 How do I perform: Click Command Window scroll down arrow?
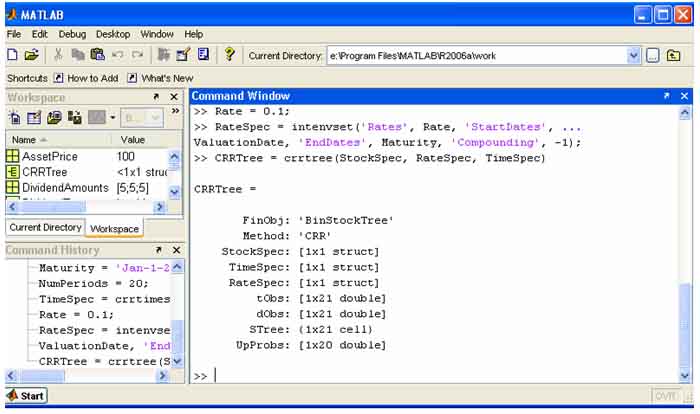click(x=684, y=376)
